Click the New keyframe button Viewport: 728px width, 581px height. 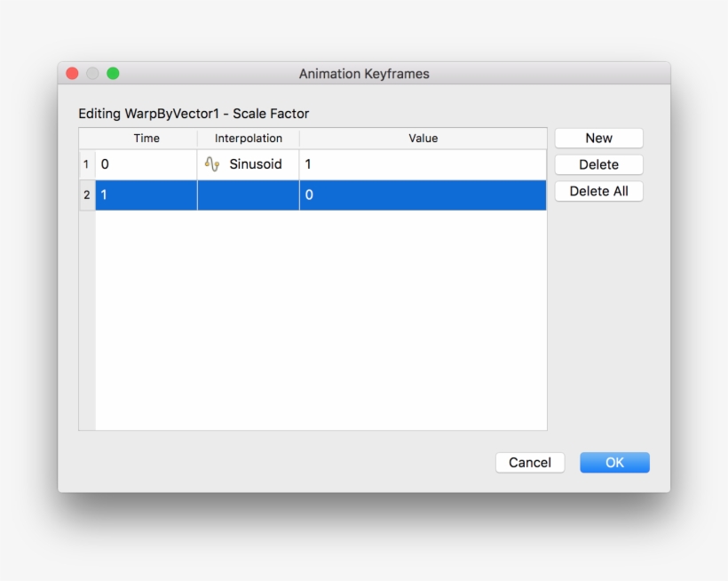coord(598,138)
